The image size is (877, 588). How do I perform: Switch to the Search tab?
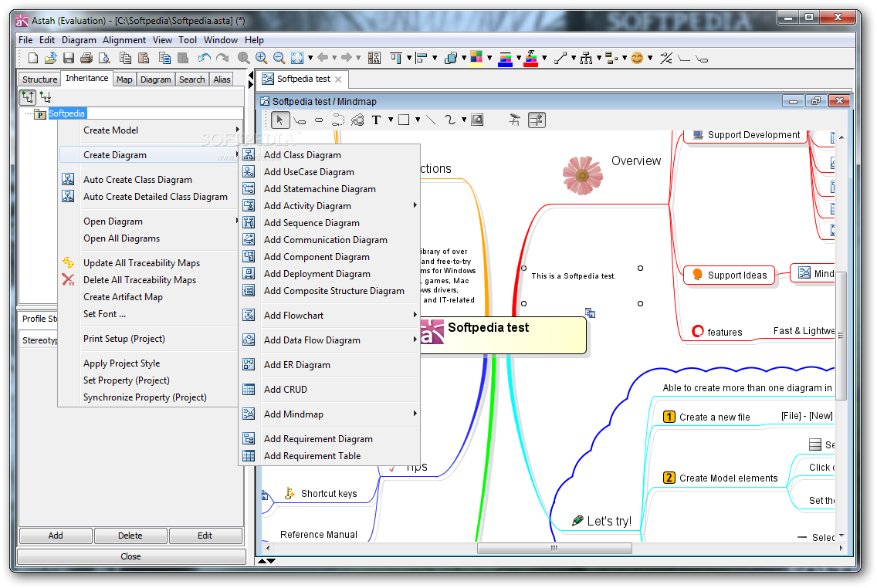(191, 79)
